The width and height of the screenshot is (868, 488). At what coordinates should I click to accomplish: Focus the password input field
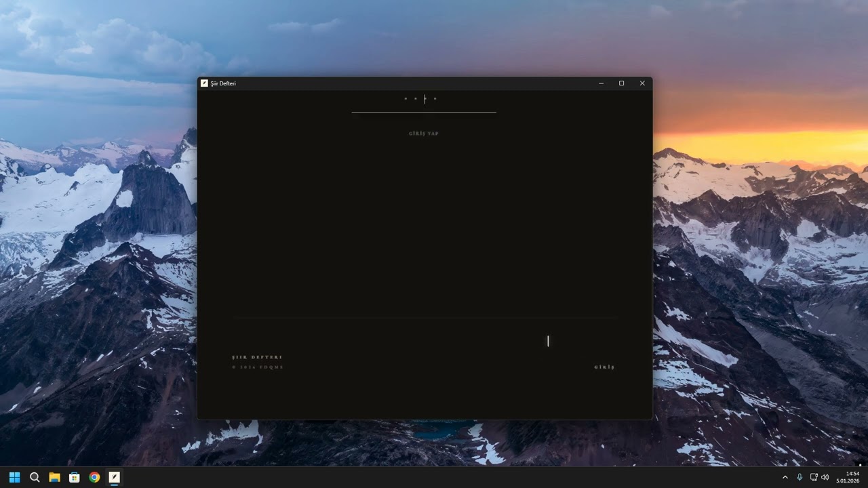pyautogui.click(x=424, y=100)
